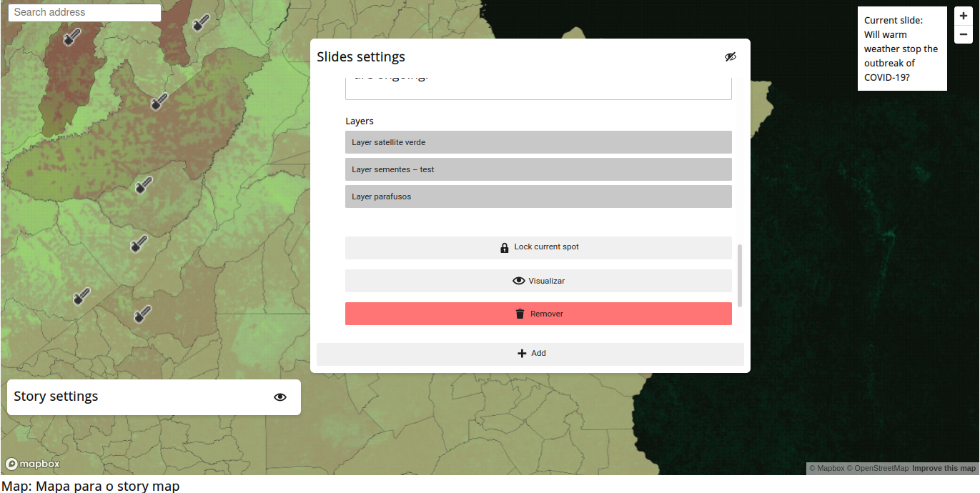Show the Story settings panel

tap(280, 397)
